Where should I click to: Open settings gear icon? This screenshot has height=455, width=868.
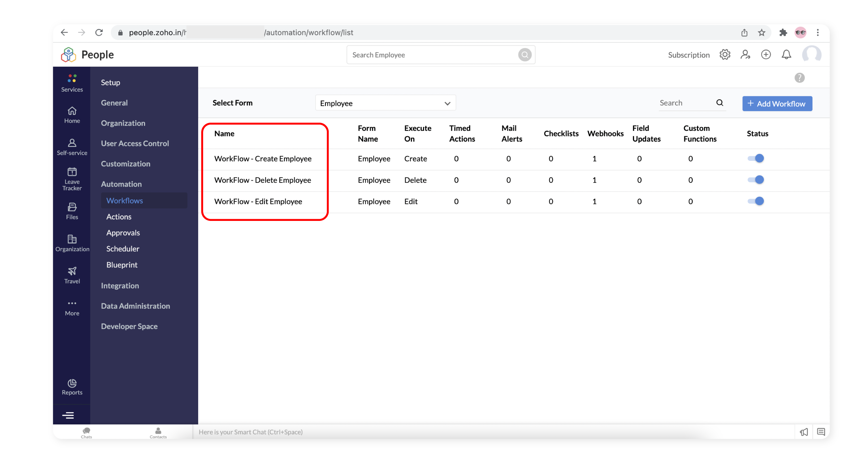(x=725, y=55)
